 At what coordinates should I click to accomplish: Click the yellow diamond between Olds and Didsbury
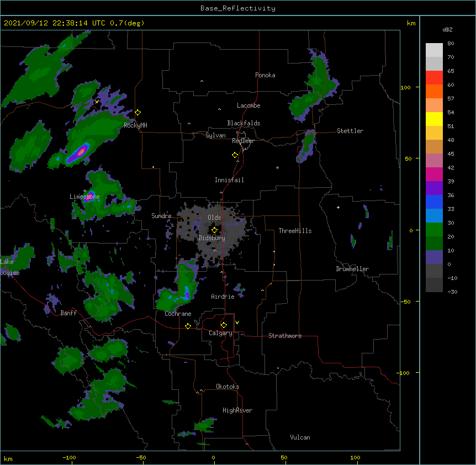(214, 230)
